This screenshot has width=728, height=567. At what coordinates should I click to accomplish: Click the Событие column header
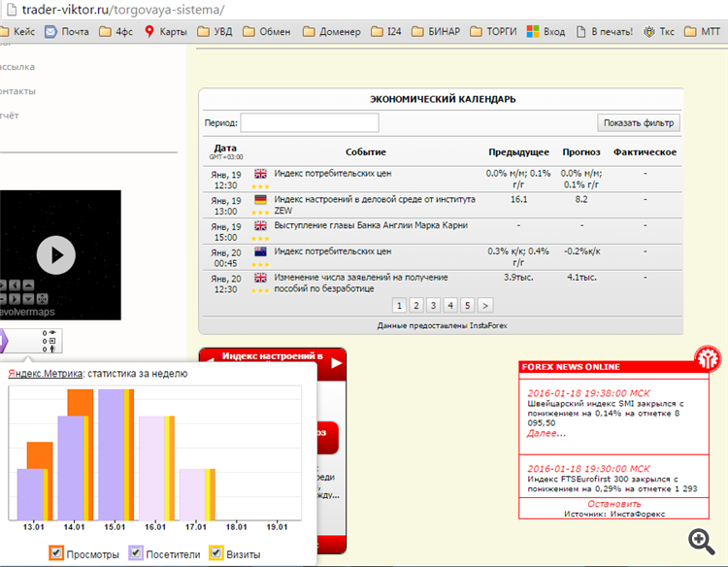365,152
